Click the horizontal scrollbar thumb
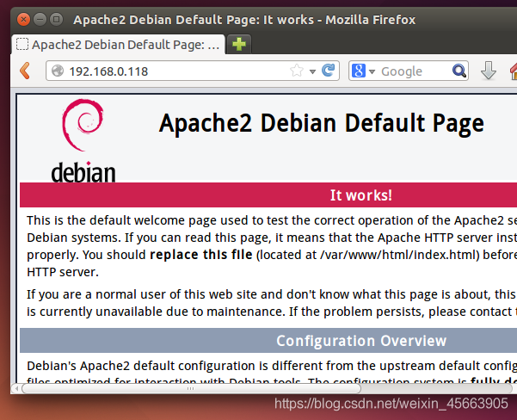This screenshot has width=517, height=420. pyautogui.click(x=191, y=388)
